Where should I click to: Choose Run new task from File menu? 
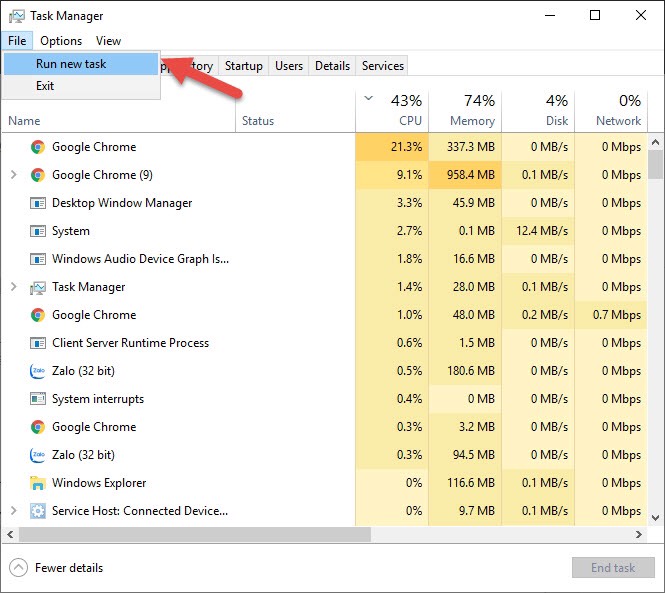(x=81, y=64)
